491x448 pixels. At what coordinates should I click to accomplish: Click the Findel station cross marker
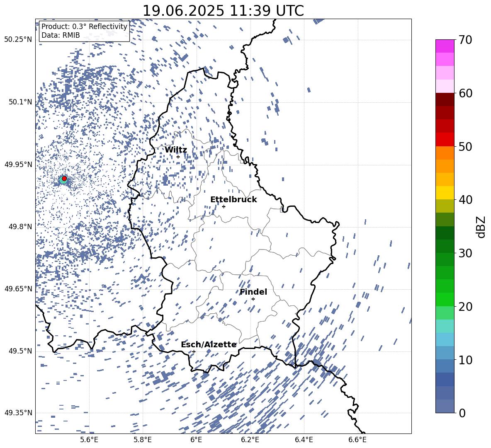pyautogui.click(x=253, y=299)
